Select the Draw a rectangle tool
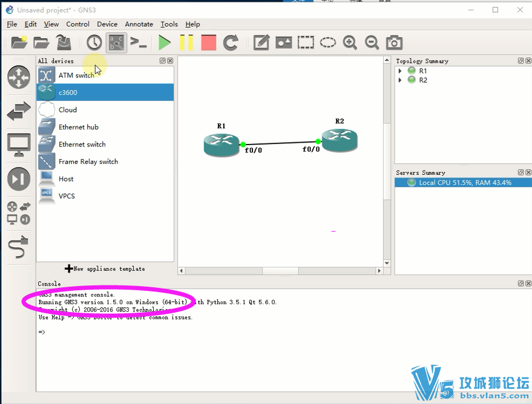 306,43
